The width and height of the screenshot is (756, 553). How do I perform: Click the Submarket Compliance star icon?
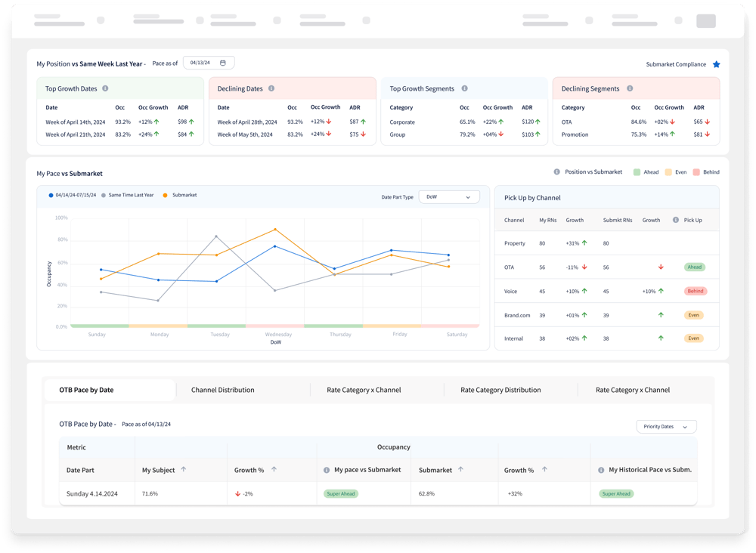pos(717,64)
